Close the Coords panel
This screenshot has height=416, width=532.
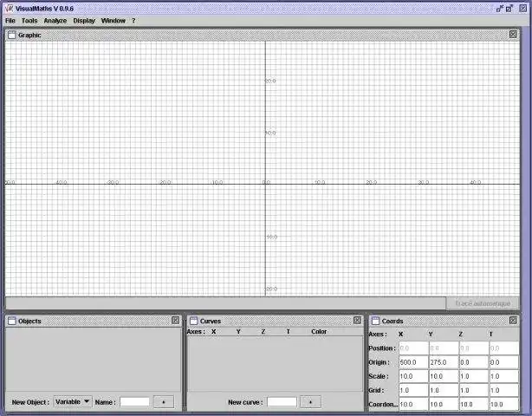pos(513,321)
